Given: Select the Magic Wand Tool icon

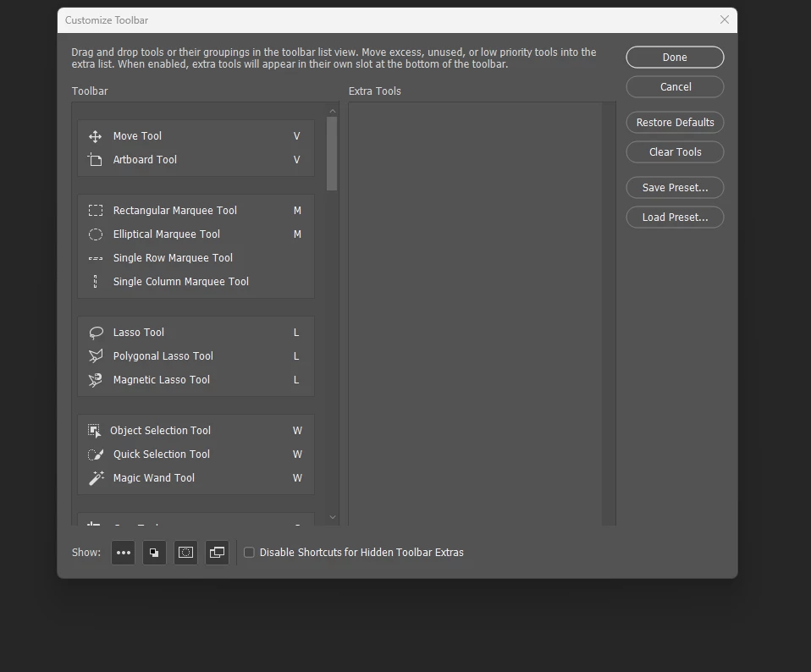Looking at the screenshot, I should 97,478.
